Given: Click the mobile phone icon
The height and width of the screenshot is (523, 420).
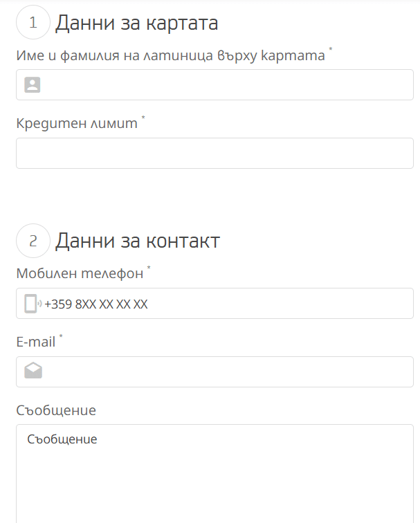Looking at the screenshot, I should point(31,304).
